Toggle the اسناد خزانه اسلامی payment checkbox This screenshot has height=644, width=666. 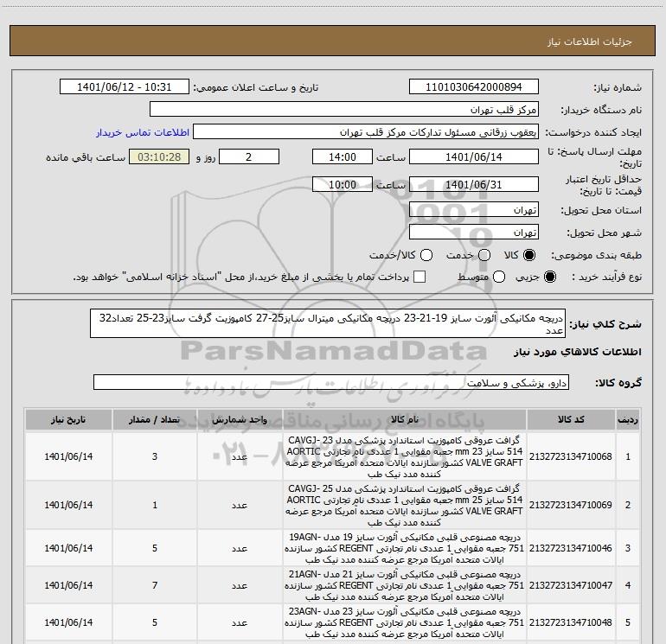pos(419,277)
